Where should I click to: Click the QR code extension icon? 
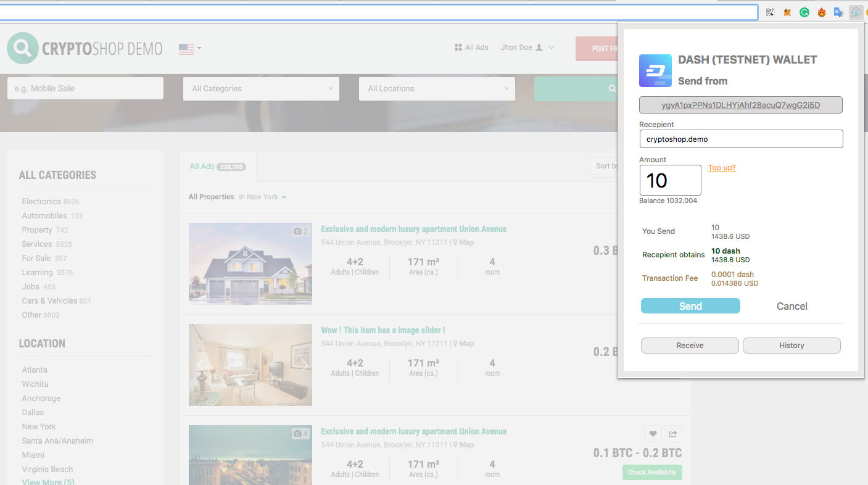(x=770, y=12)
